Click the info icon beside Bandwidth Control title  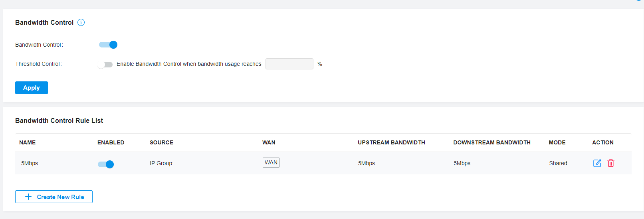(81, 22)
